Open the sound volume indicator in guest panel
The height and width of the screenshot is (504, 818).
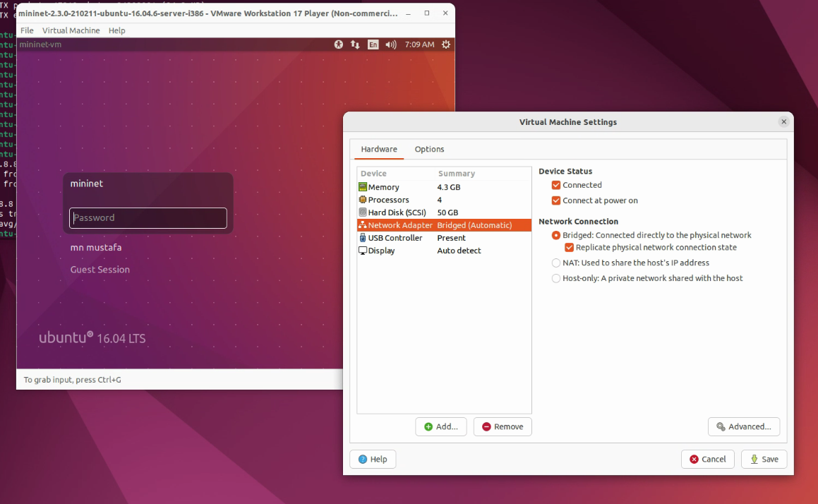[391, 44]
